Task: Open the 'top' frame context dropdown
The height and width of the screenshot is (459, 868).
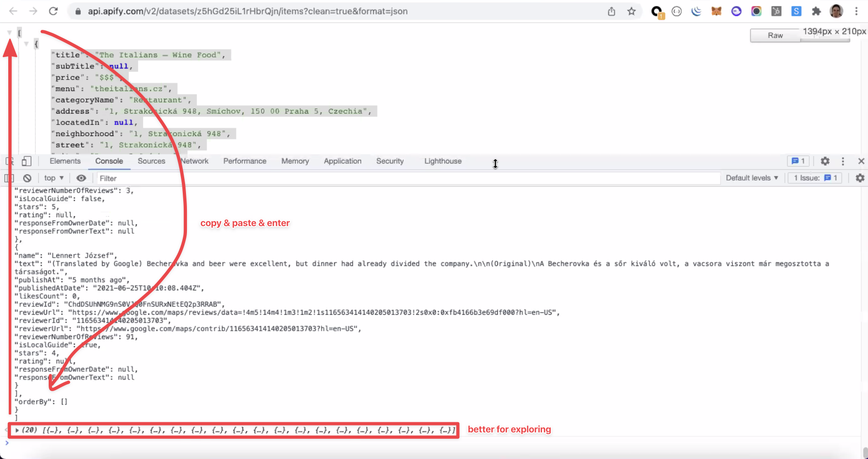Action: tap(53, 178)
